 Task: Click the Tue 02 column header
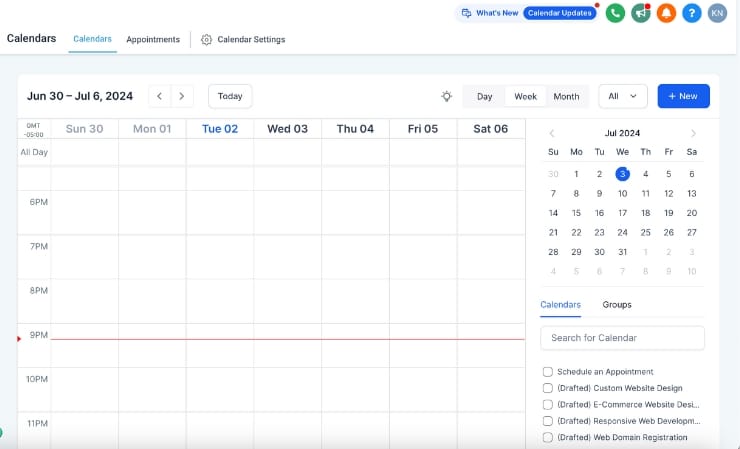[x=220, y=129]
